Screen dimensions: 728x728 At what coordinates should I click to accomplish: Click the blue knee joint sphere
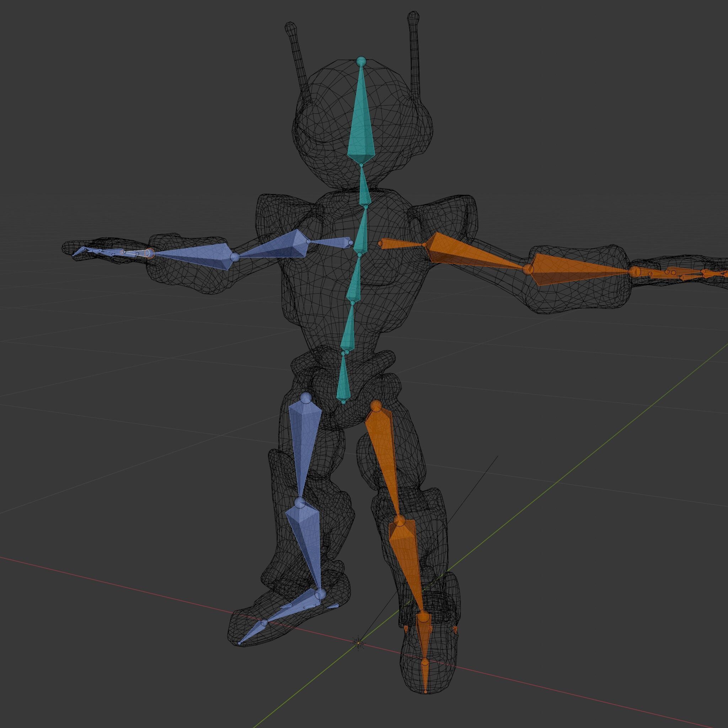(300, 503)
